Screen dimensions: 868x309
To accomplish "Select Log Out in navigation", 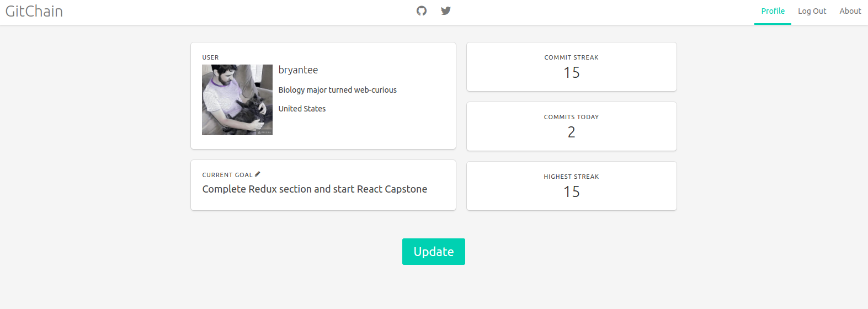I will pos(812,12).
